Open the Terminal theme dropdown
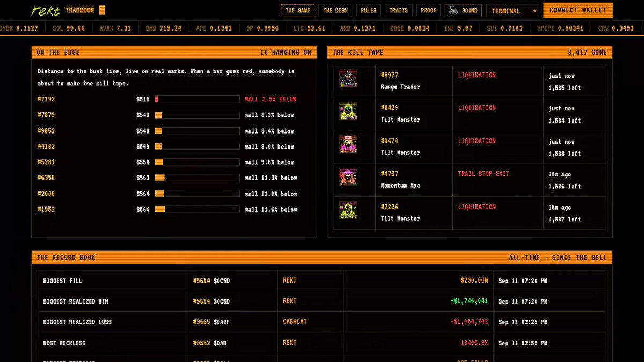The image size is (644, 362). [x=513, y=11]
